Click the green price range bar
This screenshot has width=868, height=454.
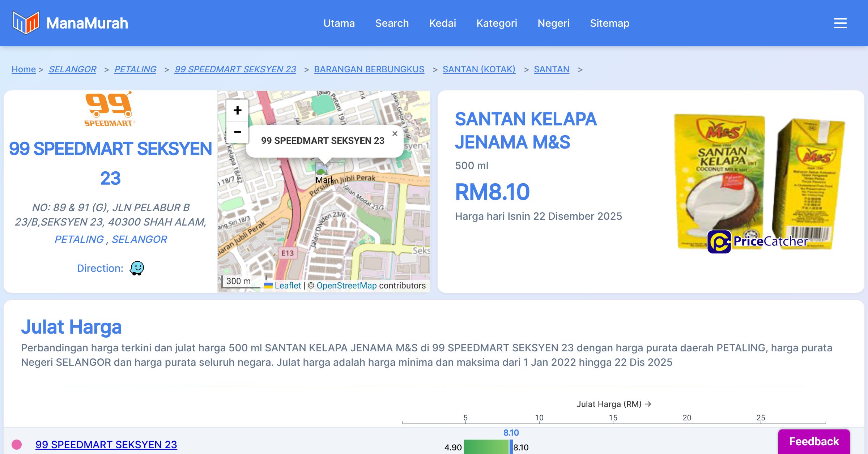[486, 447]
